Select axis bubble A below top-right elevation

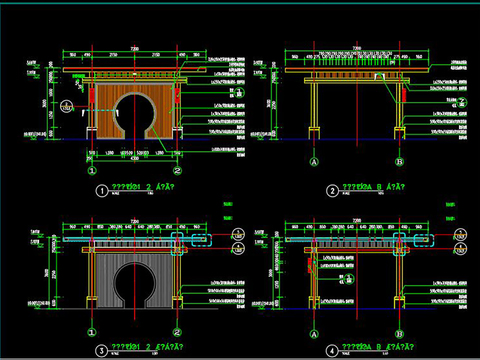pos(314,162)
